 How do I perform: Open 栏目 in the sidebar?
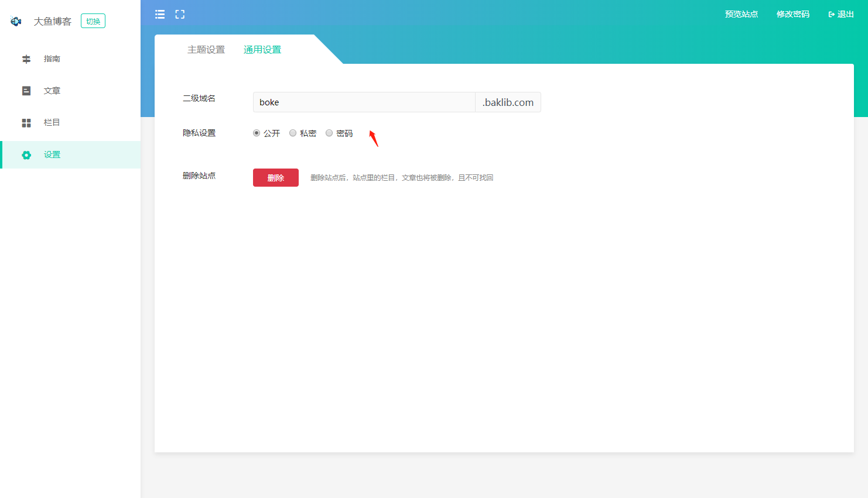pos(52,123)
